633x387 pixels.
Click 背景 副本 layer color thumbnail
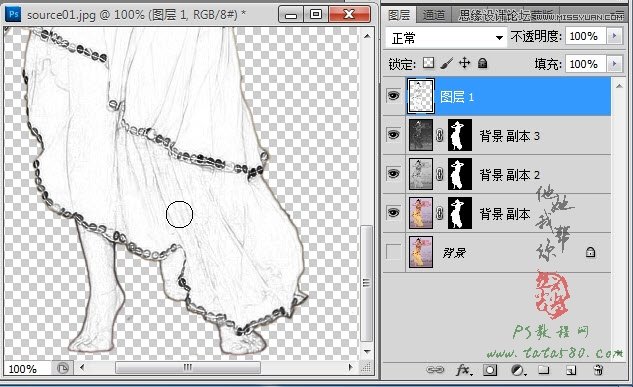[421, 213]
